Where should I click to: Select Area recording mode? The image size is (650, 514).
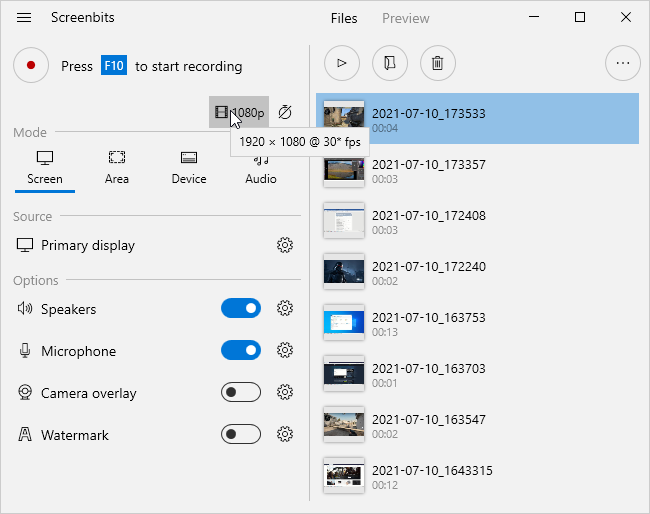click(117, 168)
